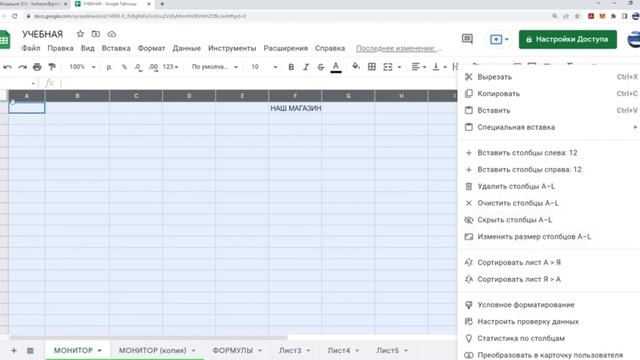The image size is (640, 360).
Task: Open Правка menu
Action: click(x=60, y=48)
